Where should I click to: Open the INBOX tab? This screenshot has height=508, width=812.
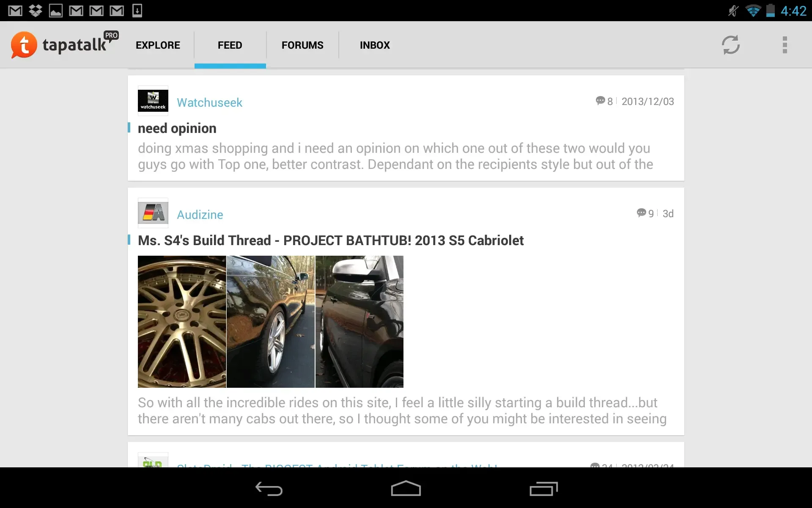(375, 45)
